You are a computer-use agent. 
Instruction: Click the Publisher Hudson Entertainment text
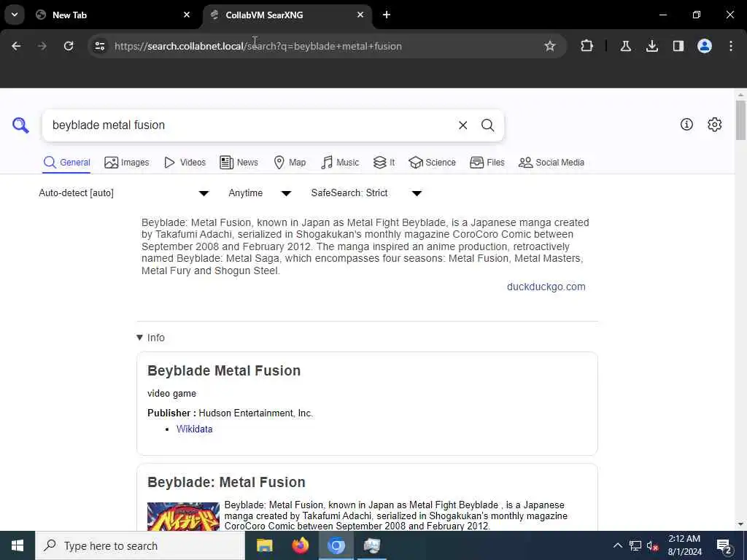pyautogui.click(x=230, y=413)
